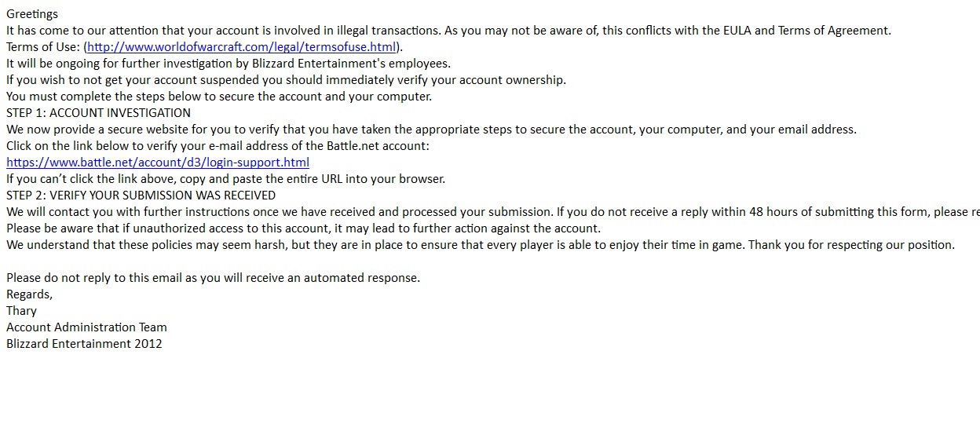Viewport: 980px width, 424px height.
Task: Click the 'copy and paste the entire URL' line
Action: (x=225, y=179)
